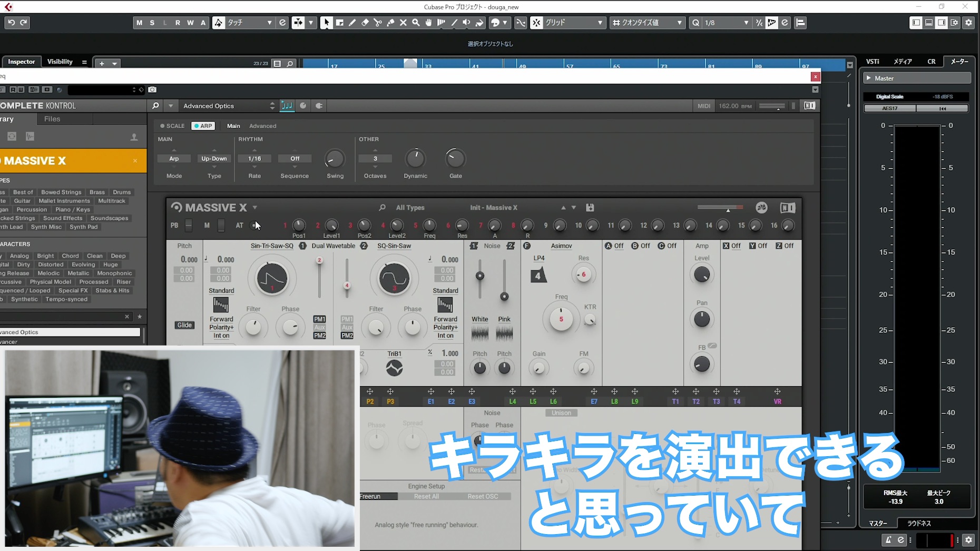Select the Erase tool
The image size is (980, 551).
click(x=365, y=23)
